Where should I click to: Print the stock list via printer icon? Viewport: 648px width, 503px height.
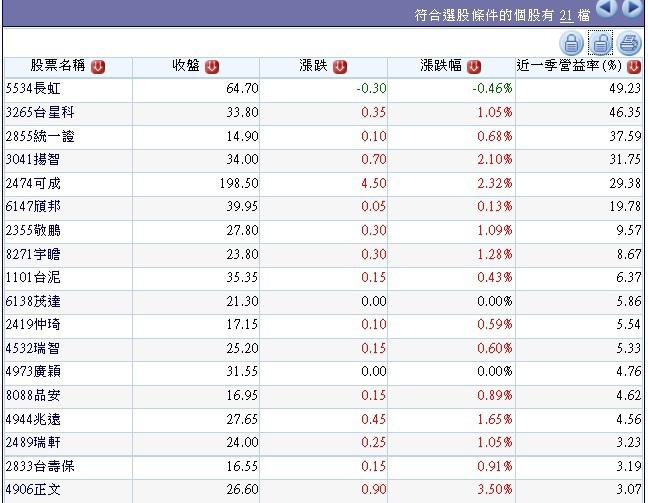pos(629,43)
